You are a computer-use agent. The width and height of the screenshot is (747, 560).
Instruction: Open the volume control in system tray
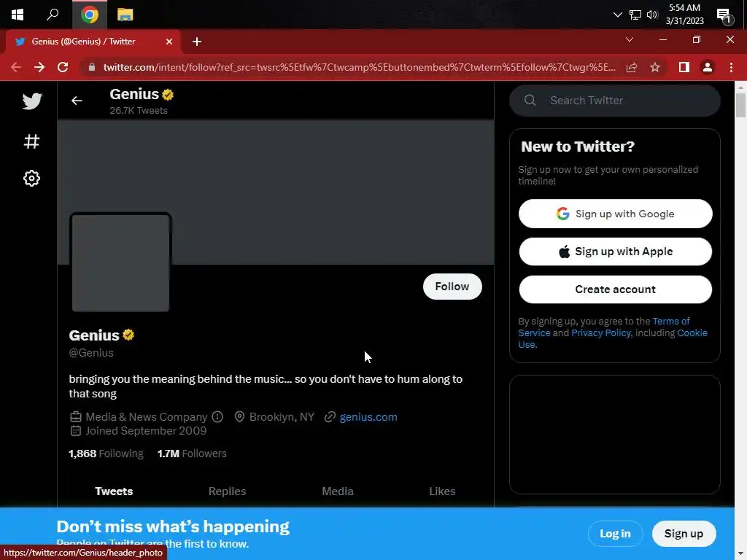[x=652, y=15]
